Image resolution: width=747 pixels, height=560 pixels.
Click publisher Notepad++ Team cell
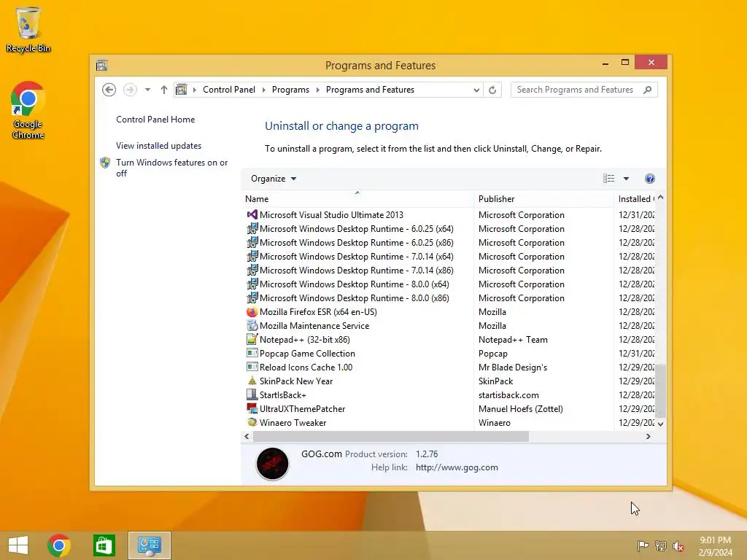click(x=513, y=340)
